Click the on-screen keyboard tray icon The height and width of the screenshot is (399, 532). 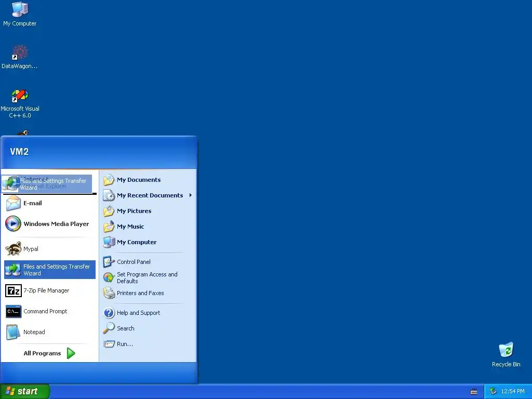coord(474,392)
